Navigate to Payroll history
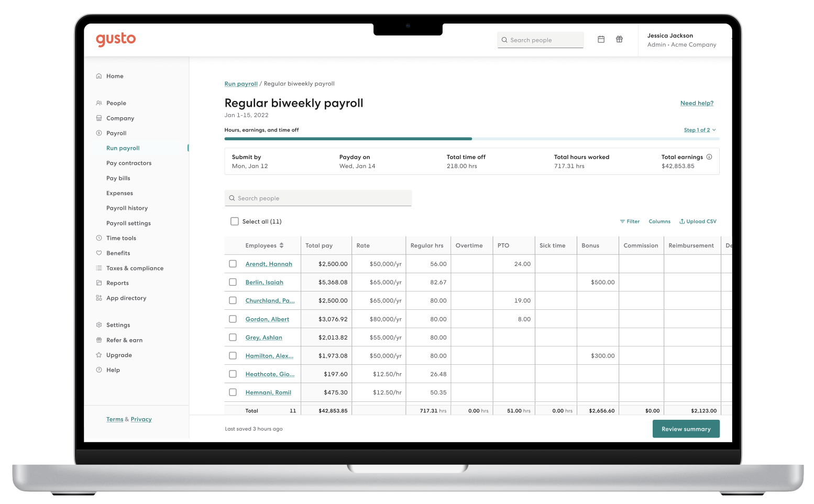This screenshot has width=814, height=504. 127,208
